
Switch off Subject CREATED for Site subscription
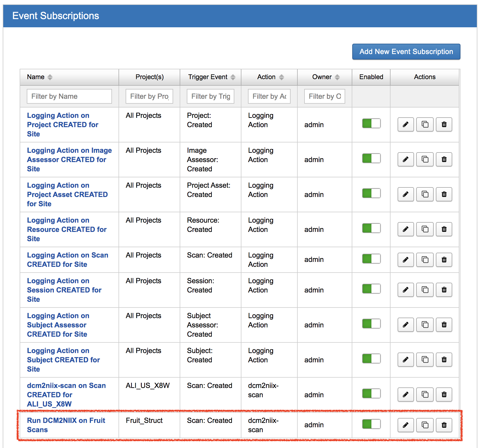click(371, 359)
